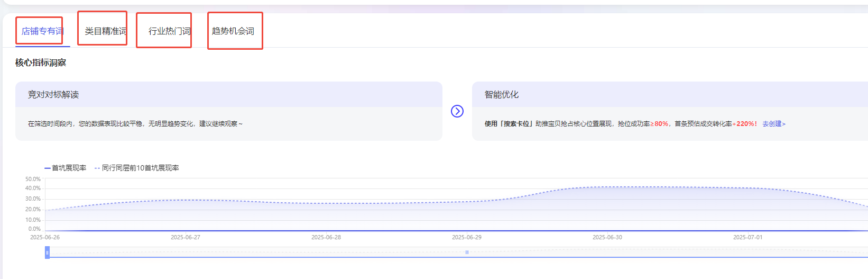Click the 核心指标洞察 section heading
Screen dimensions: 868x279
41,62
